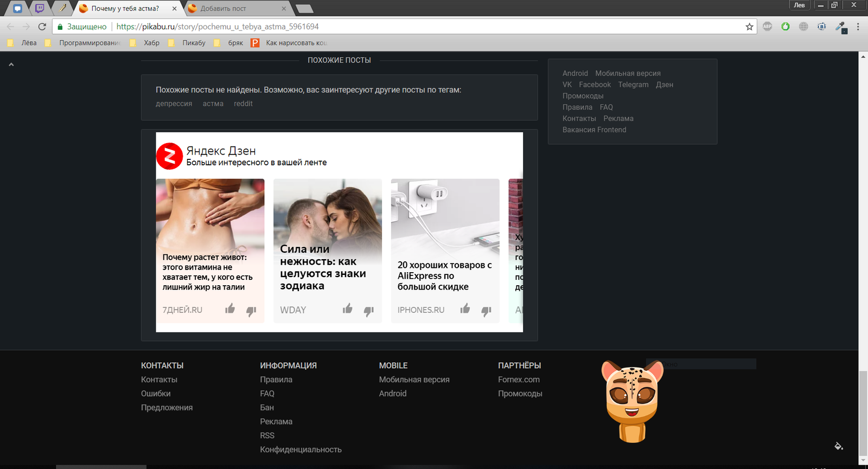This screenshot has height=469, width=868.
Task: Reload the page
Action: point(42,27)
